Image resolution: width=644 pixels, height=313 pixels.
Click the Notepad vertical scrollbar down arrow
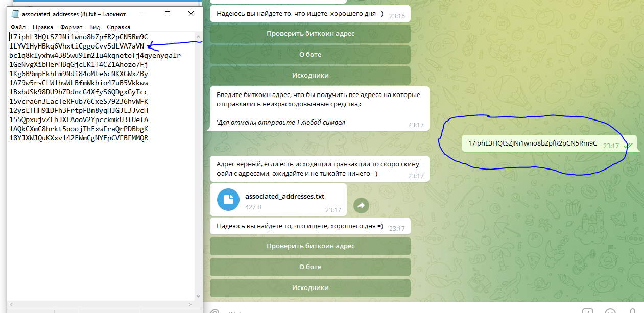point(198,295)
